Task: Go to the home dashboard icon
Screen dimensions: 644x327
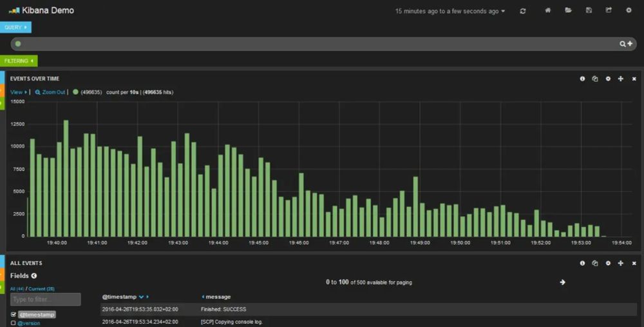Action: pos(547,10)
